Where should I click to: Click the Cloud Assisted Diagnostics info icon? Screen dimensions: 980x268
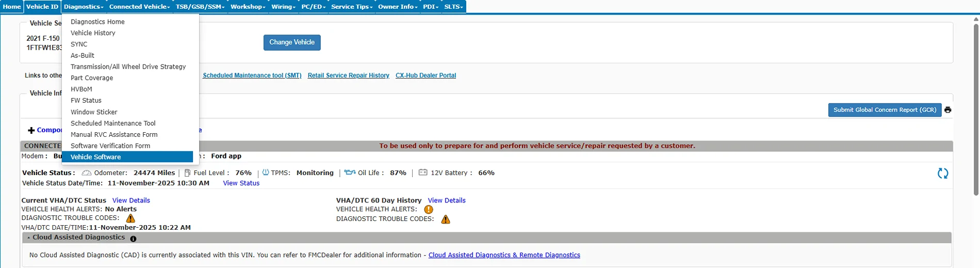[x=133, y=239]
